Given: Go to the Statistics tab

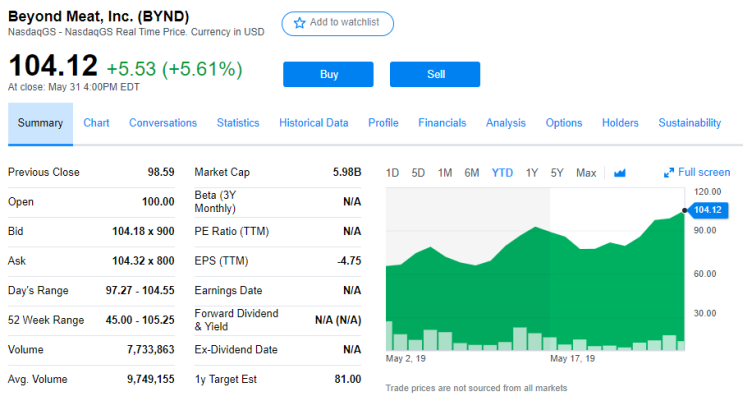Looking at the screenshot, I should pos(238,123).
